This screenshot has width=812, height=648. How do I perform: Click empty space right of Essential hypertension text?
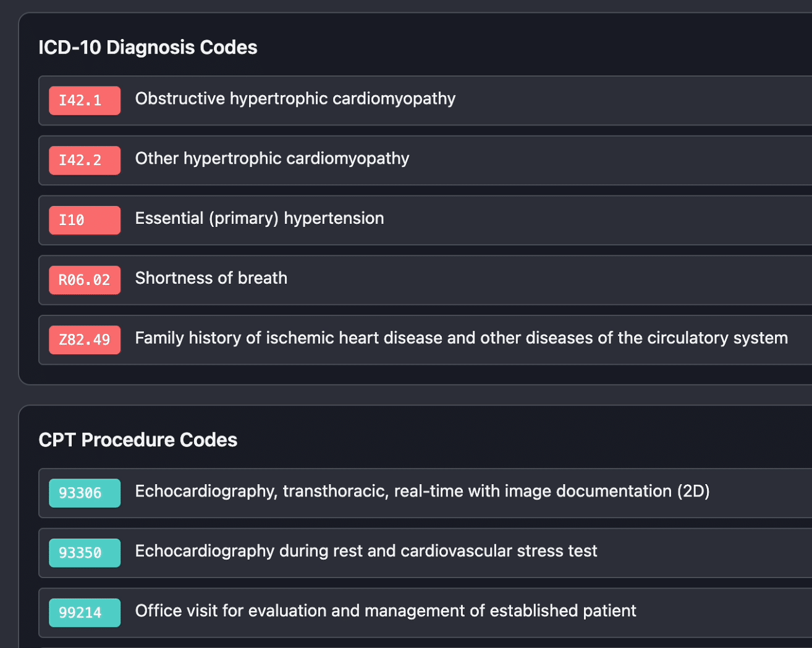click(587, 220)
